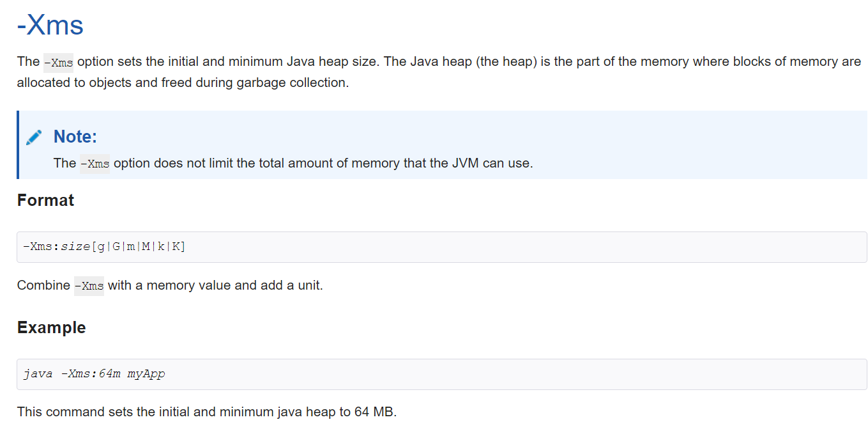Click the words garbage collection
The height and width of the screenshot is (438, 868).
click(x=290, y=83)
